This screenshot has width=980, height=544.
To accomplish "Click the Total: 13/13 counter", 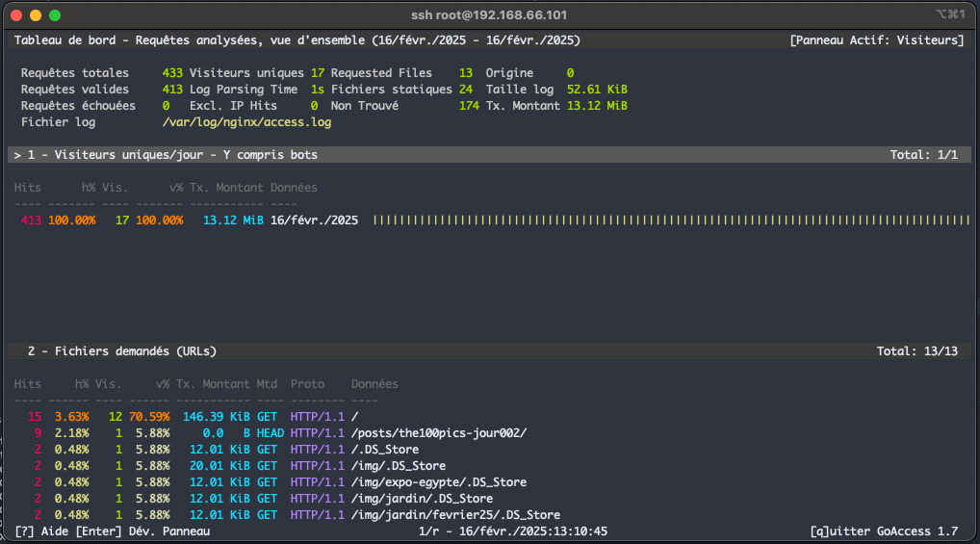I will 917,351.
